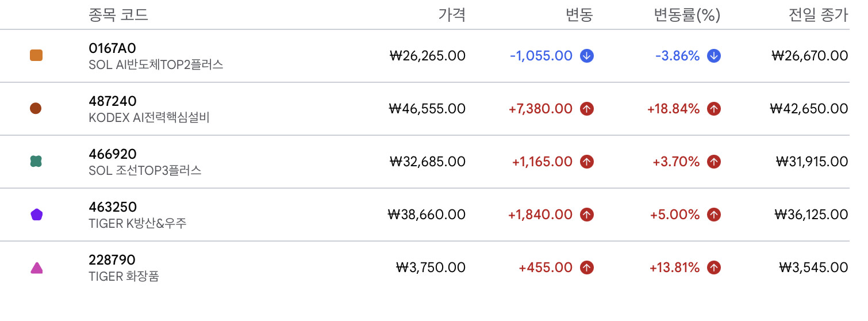868x321 pixels.
Task: Click the ticker code 466920
Action: (113, 154)
